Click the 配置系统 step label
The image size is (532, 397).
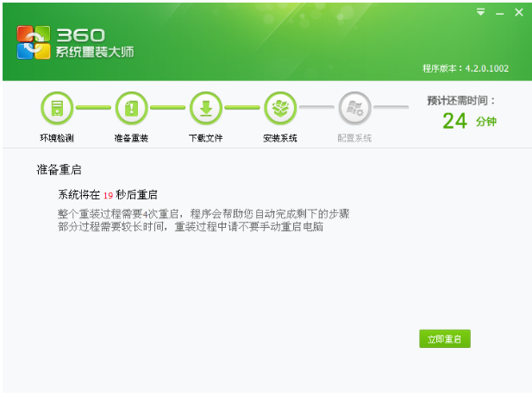point(354,138)
